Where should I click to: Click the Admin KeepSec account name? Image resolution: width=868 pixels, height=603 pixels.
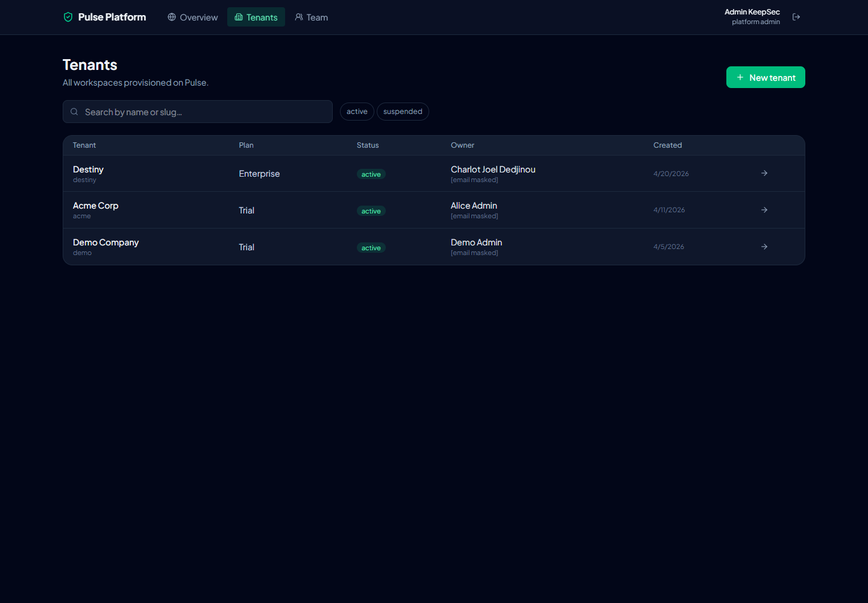pos(752,12)
